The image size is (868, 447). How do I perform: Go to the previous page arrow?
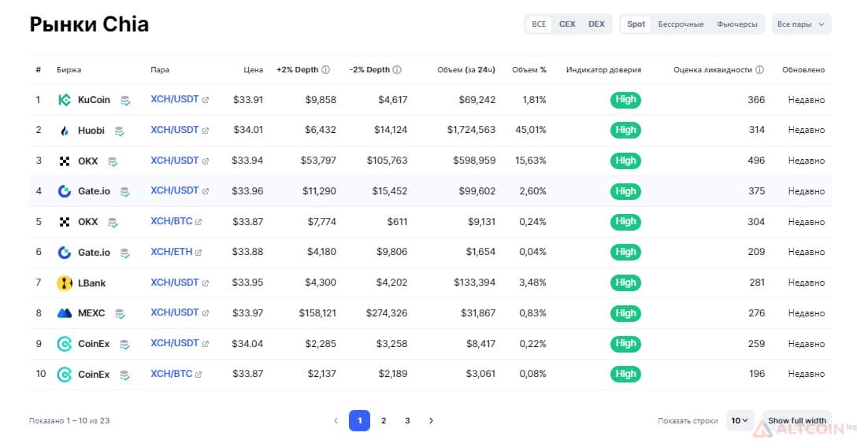tap(336, 420)
